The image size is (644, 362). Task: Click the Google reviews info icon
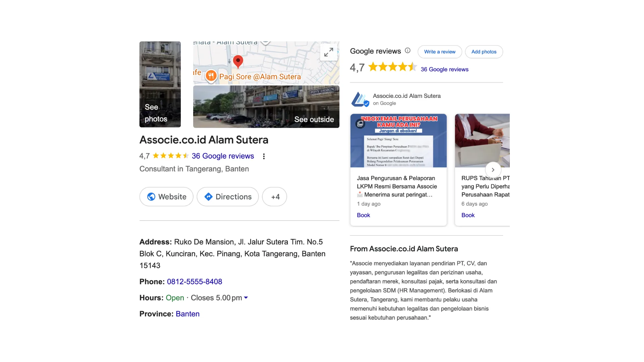coord(408,51)
